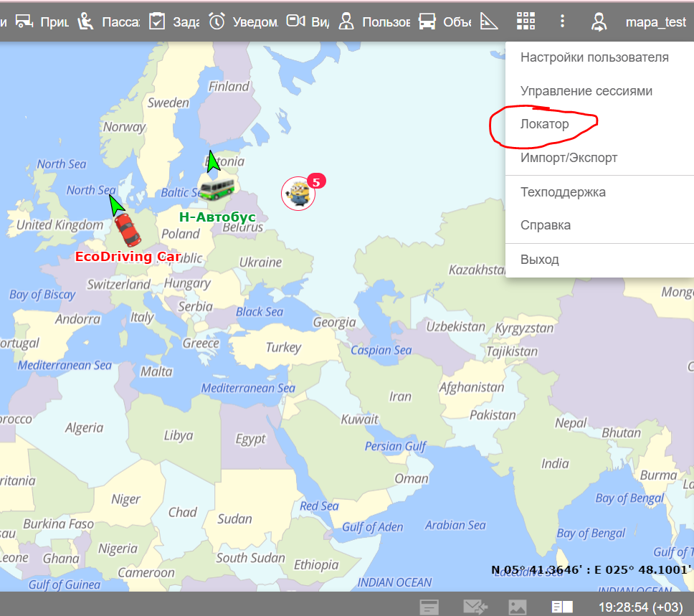
Task: Open the Users person icon
Action: (347, 22)
